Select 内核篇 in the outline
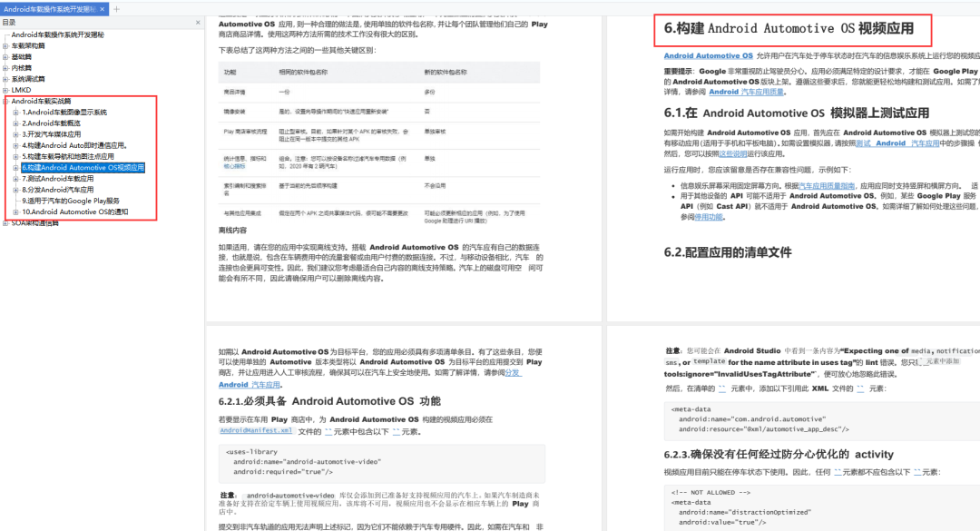 [x=21, y=68]
